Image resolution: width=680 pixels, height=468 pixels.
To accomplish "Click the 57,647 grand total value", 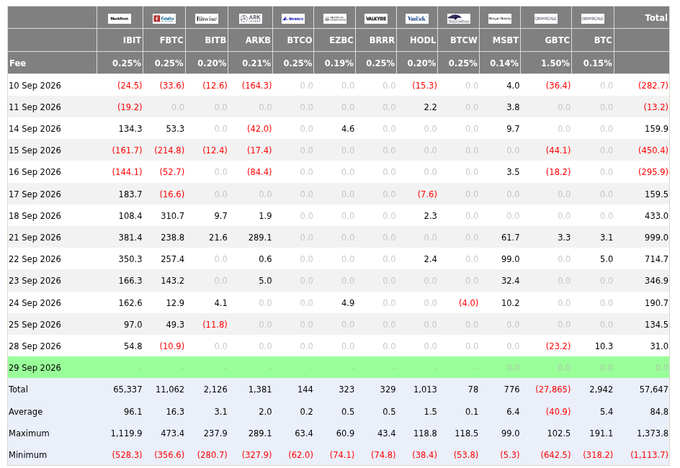I will [x=654, y=389].
